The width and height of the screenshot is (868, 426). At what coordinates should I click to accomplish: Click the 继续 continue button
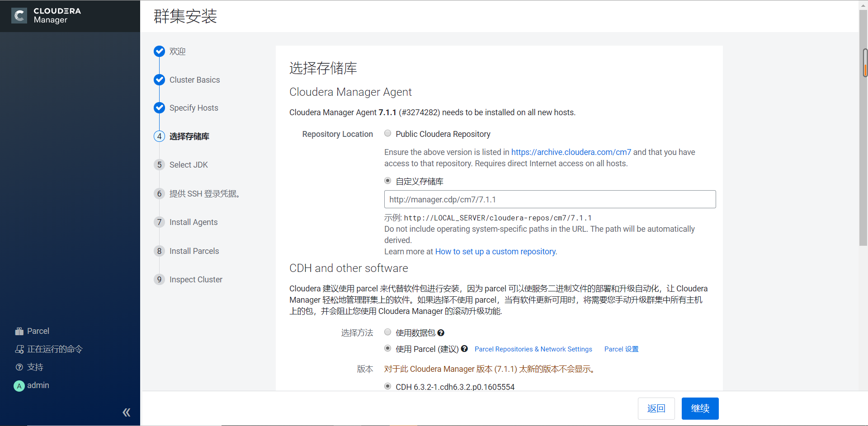pos(700,408)
